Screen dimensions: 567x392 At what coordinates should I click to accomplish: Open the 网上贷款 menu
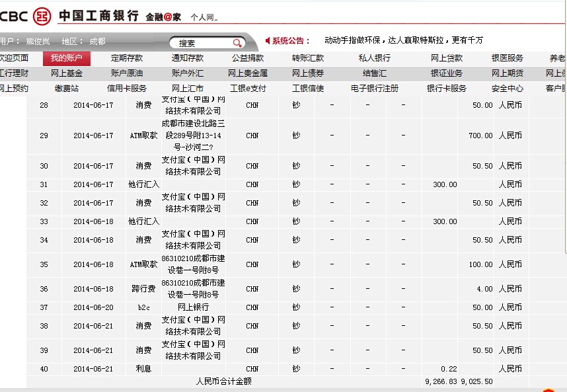pos(447,58)
